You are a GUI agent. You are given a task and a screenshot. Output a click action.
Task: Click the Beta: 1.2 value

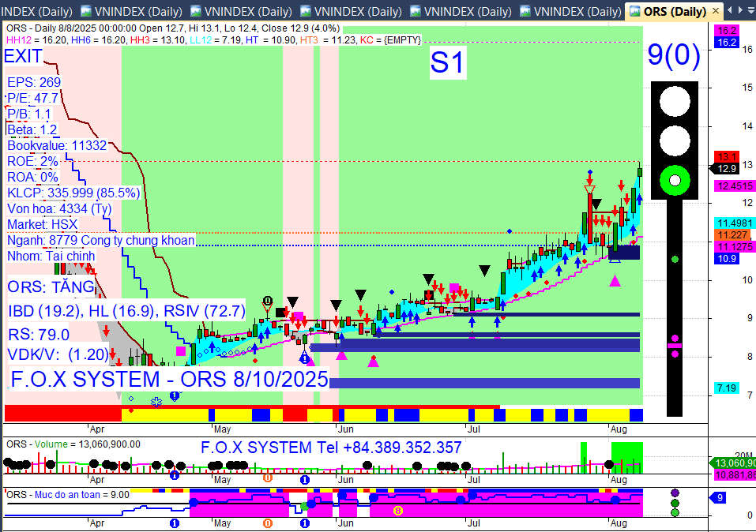(32, 129)
